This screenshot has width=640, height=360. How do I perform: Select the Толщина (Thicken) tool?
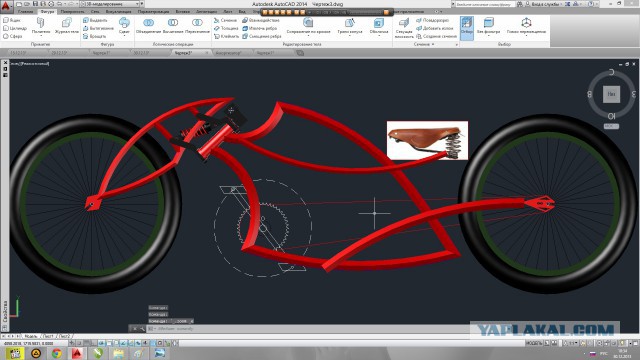(x=226, y=28)
